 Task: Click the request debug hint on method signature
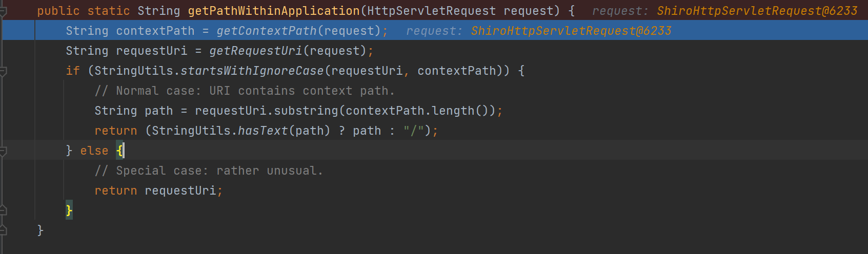[724, 11]
